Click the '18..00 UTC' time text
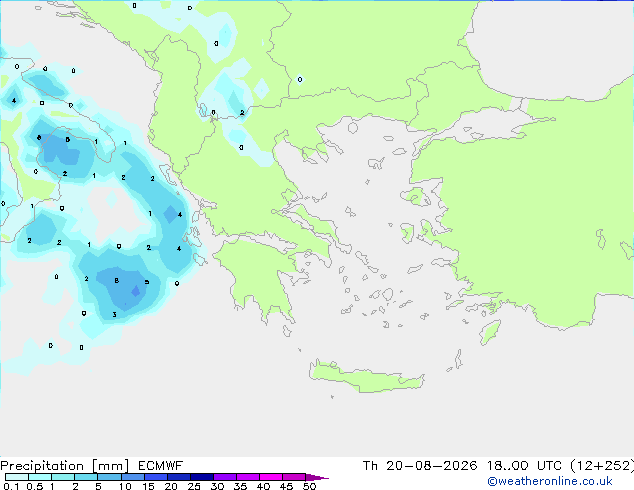This screenshot has width=634, height=490. click(x=524, y=466)
